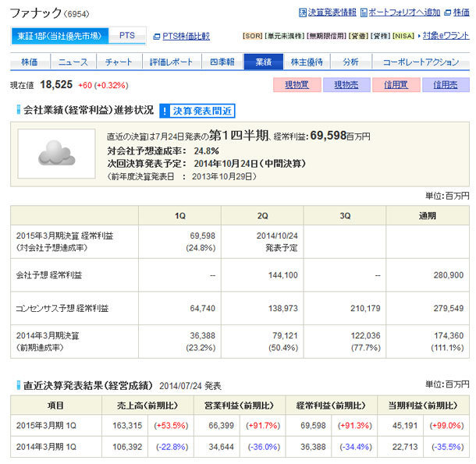Open the 決算発表情報 link
This screenshot has height=464, width=476.
[332, 12]
